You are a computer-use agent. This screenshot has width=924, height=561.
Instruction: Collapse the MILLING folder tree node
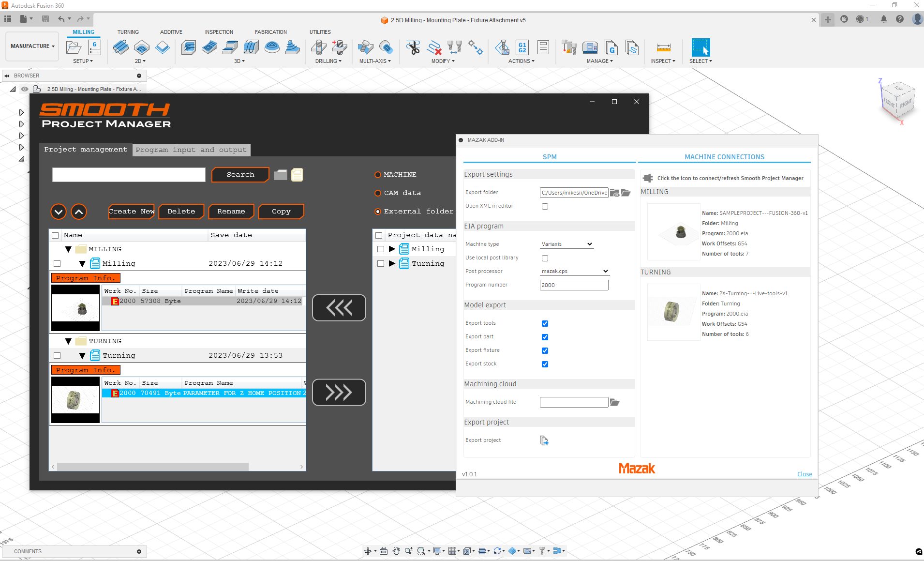click(x=68, y=249)
